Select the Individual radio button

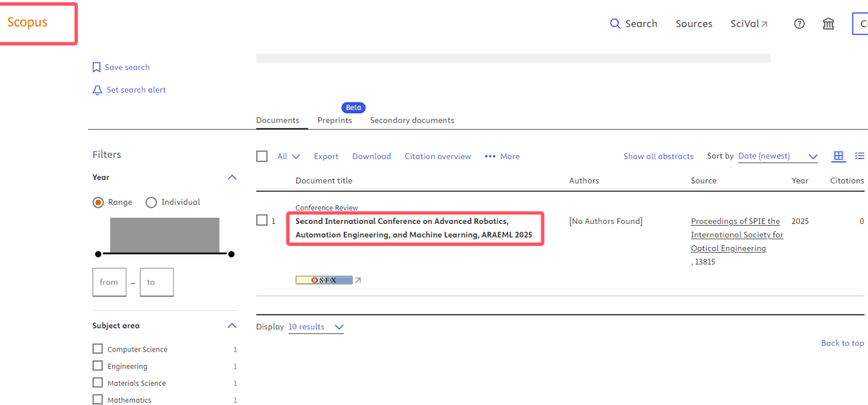tap(151, 203)
